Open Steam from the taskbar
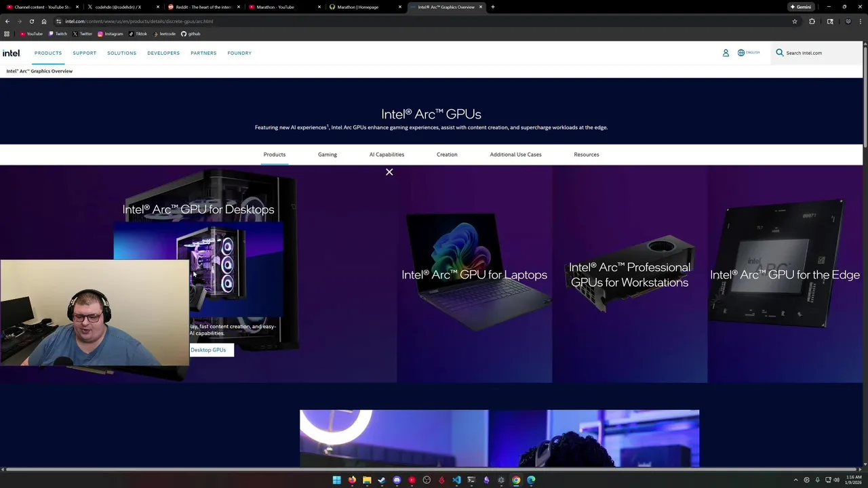Viewport: 868px width, 488px height. point(382,480)
